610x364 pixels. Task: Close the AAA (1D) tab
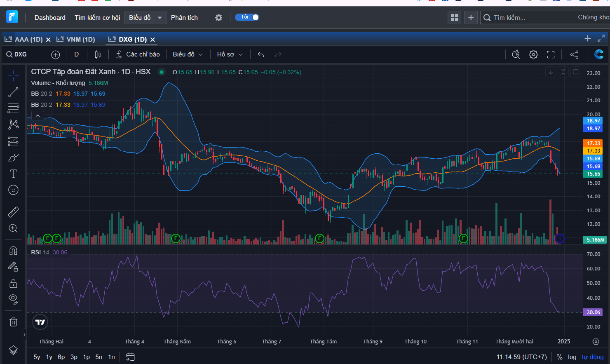pyautogui.click(x=48, y=40)
